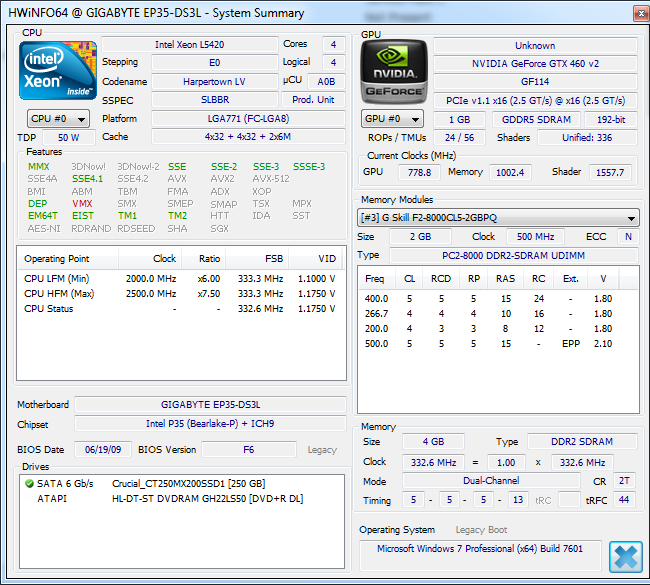
Task: Click the GIGABYTE EP35-DS3L motherboard field
Action: pyautogui.click(x=210, y=405)
